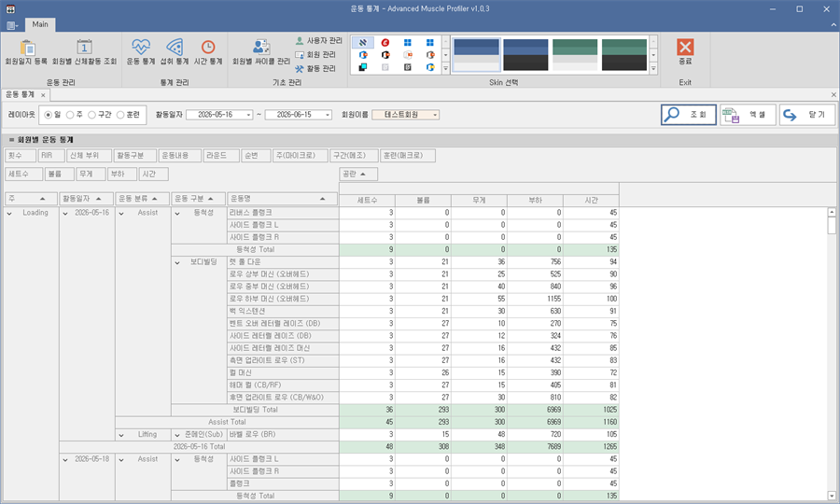The width and height of the screenshot is (840, 504).
Task: Collapse the 2026-05-16 date group
Action: click(x=64, y=213)
